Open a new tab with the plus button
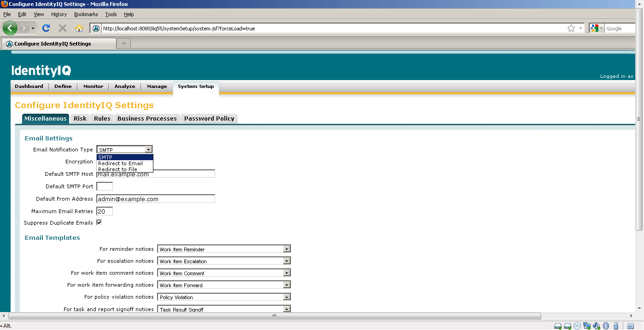This screenshot has height=330, width=644. click(x=123, y=44)
